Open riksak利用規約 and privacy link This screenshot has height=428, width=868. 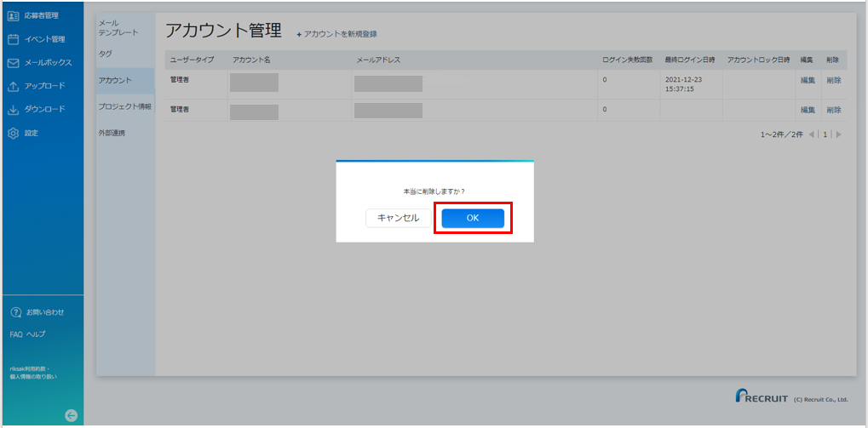pos(33,373)
